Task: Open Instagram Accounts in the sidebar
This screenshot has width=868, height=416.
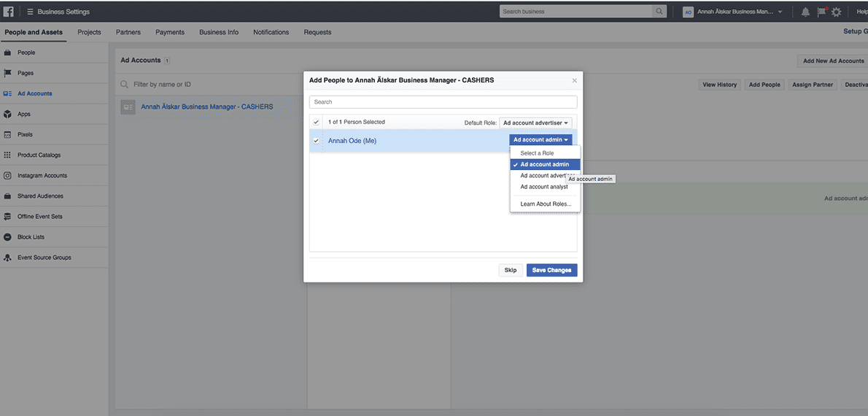Action: tap(42, 176)
